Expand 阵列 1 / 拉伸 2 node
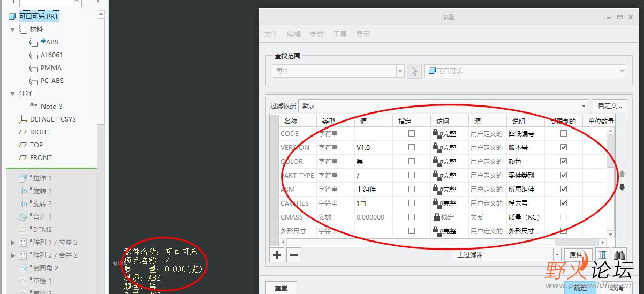 13,242
